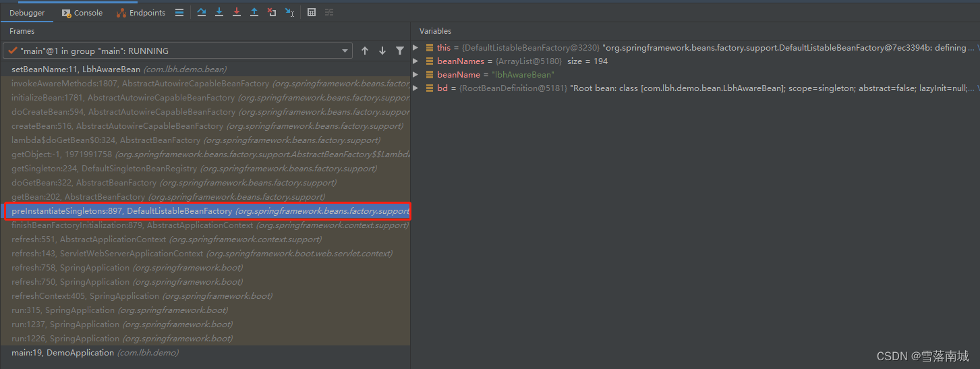Select the refresh:551 AbstractApplicationContext frame
This screenshot has width=980, height=369.
[205, 239]
